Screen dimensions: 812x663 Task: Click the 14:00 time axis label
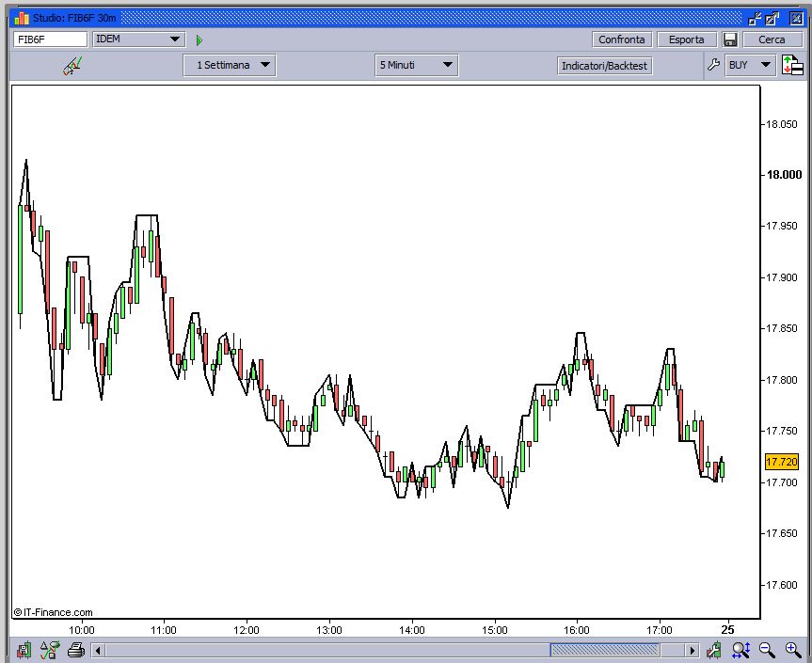412,630
